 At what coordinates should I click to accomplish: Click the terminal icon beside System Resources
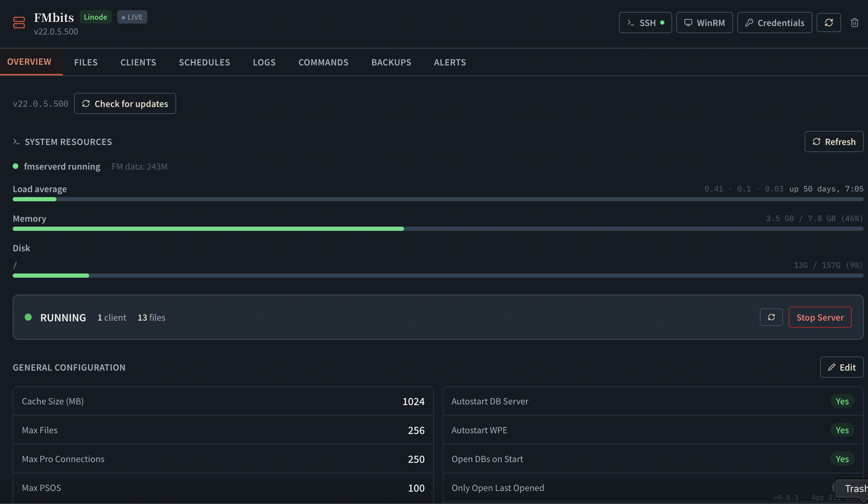pos(16,142)
